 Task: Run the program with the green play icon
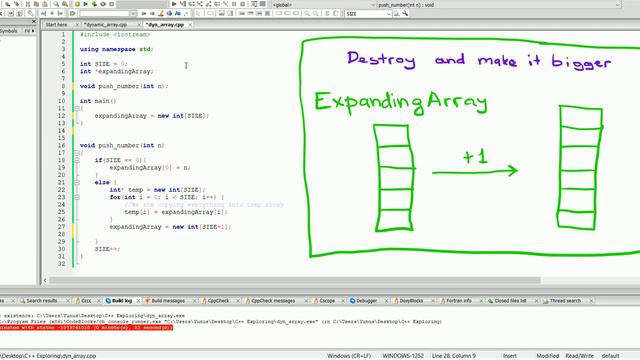tap(85, 4)
